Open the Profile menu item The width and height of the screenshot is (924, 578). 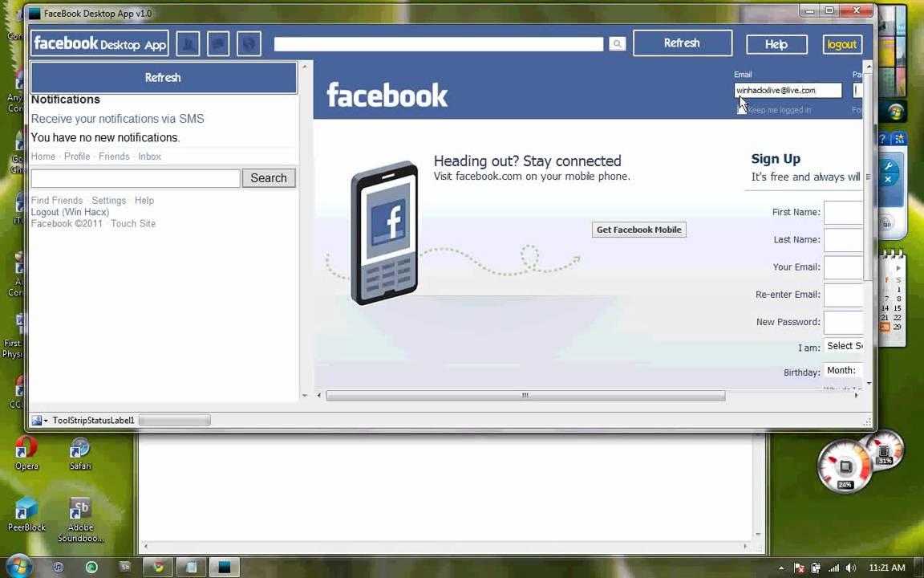(x=76, y=156)
